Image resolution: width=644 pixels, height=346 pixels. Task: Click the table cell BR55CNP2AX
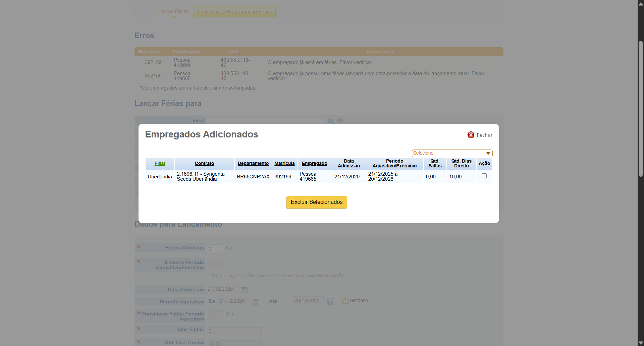[253, 177]
